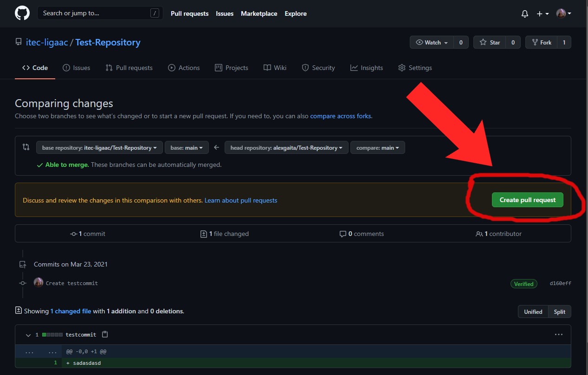Click the added line number 1
Viewport: 588px width, 375px height.
tap(55, 363)
